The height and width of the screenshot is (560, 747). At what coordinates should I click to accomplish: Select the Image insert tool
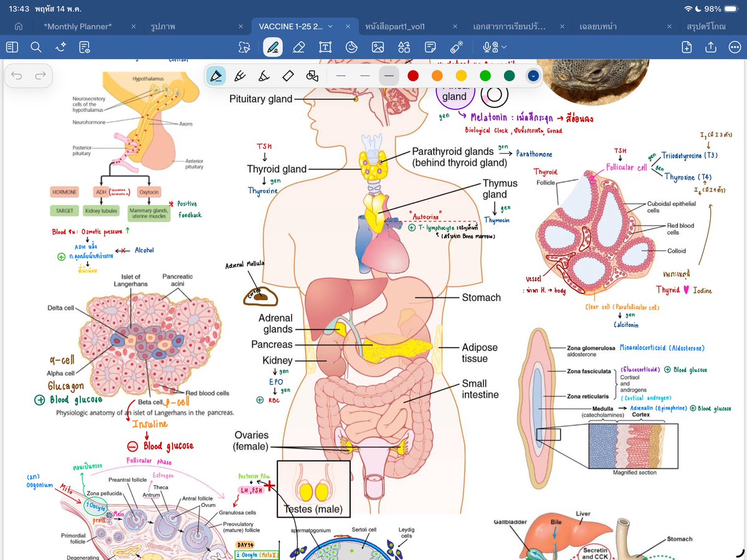pos(378,47)
